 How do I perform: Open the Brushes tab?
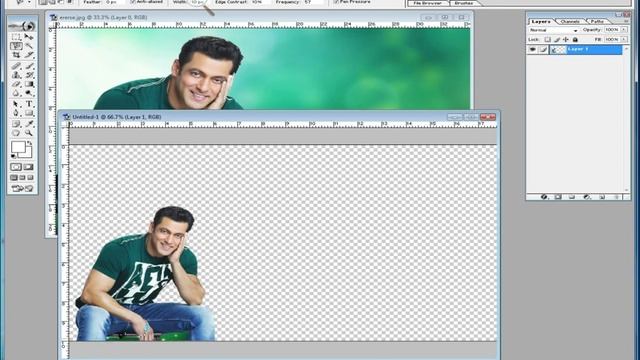(463, 3)
